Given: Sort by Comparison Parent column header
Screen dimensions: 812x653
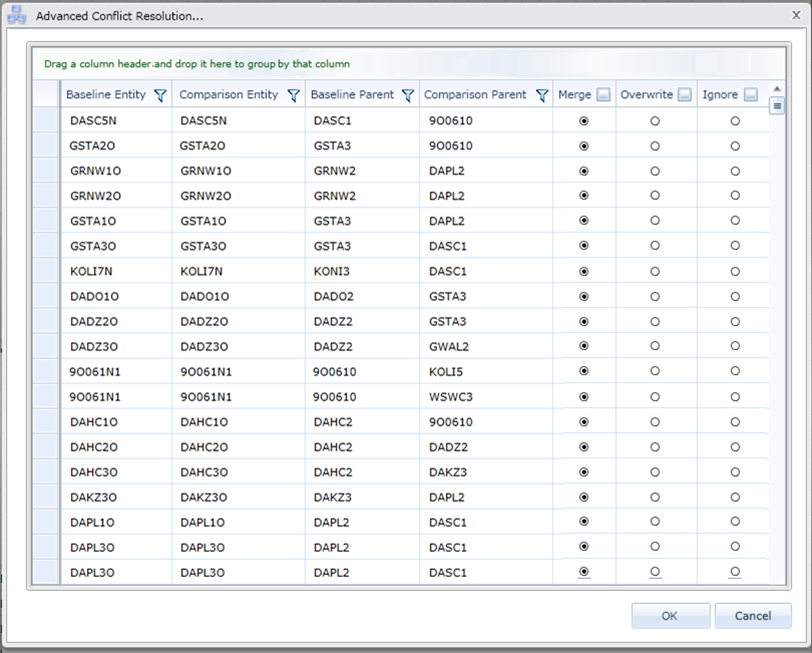Looking at the screenshot, I should pos(475,95).
